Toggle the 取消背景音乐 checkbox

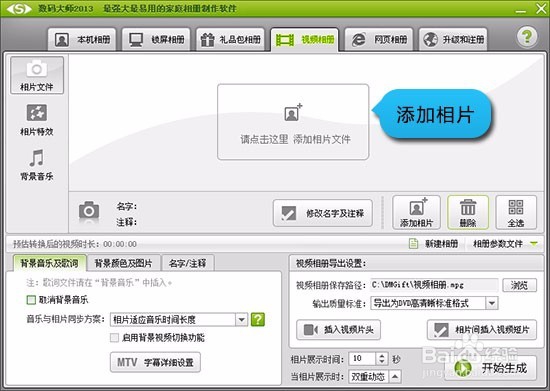coord(31,300)
